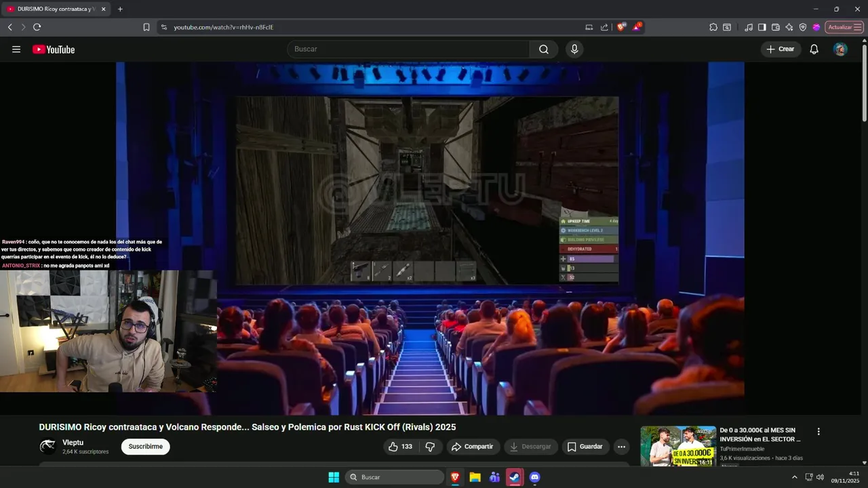Open the browser extensions puzzle icon

click(x=713, y=27)
